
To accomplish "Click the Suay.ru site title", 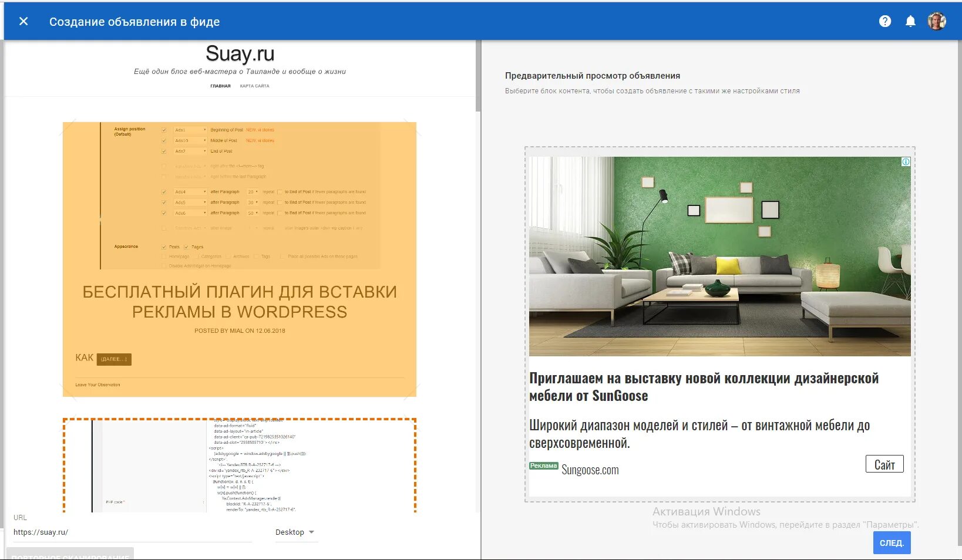I will [x=240, y=53].
